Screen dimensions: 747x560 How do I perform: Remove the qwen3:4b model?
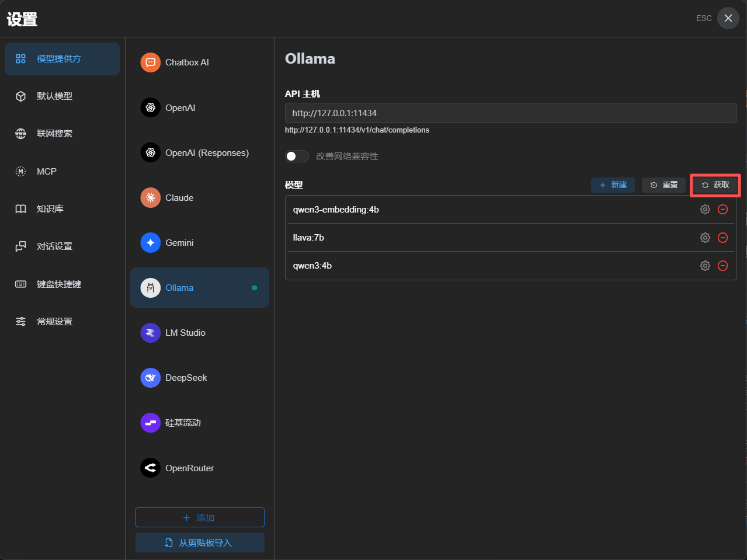coord(722,266)
